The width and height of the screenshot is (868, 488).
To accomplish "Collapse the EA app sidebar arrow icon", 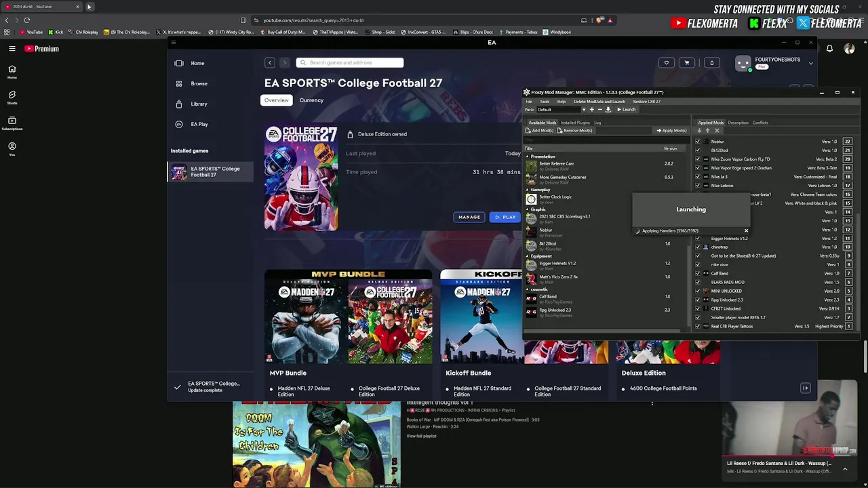I will (805, 388).
